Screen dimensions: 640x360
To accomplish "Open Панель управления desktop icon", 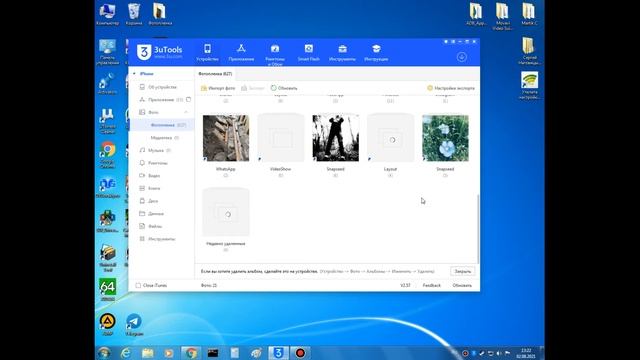I will point(107,52).
